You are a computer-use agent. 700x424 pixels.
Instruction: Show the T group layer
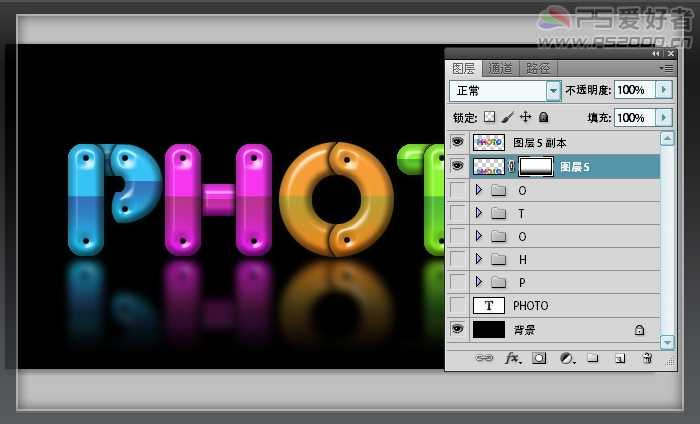[458, 213]
